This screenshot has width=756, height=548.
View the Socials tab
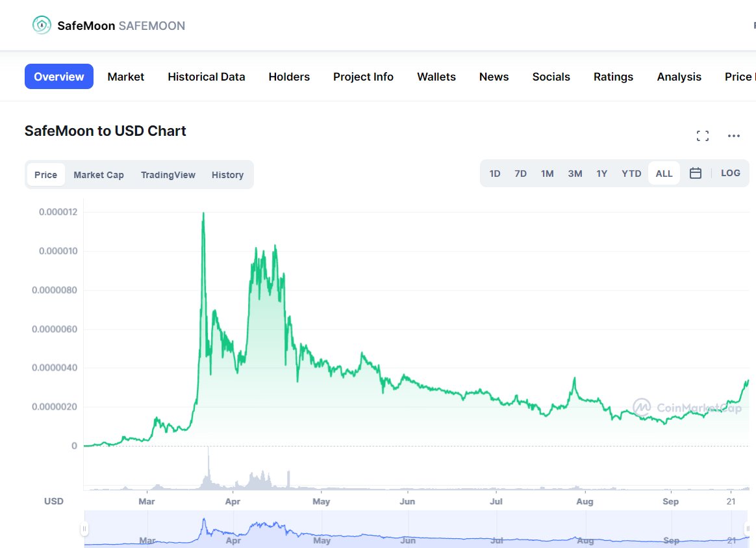pyautogui.click(x=551, y=77)
